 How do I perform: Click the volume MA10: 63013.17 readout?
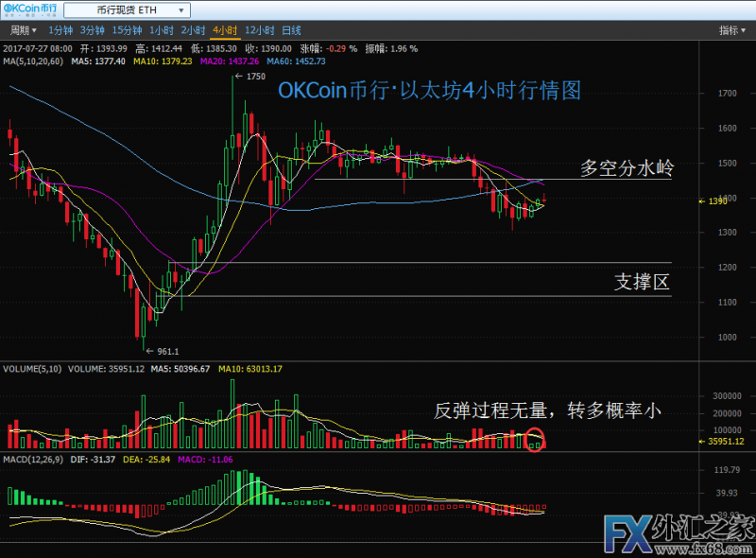(x=250, y=369)
